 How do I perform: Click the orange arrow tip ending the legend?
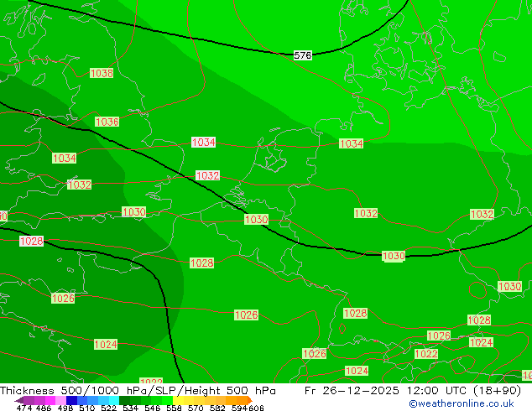(x=250, y=400)
